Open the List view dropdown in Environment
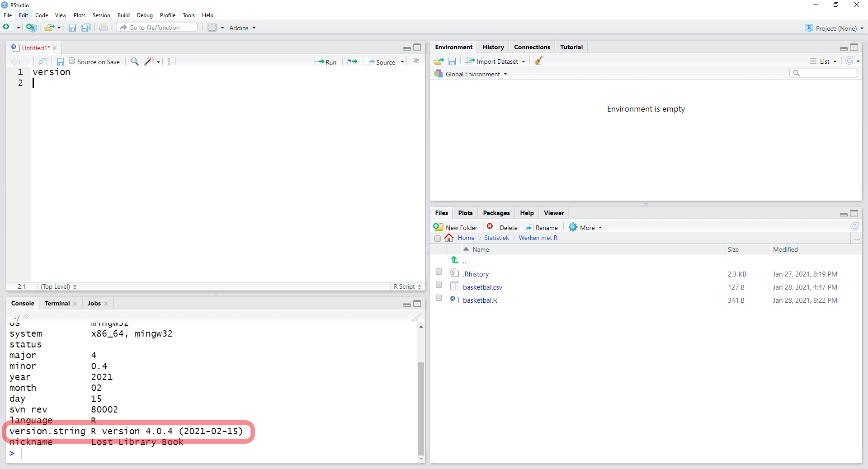Screen dimensions: 868x469 pos(823,61)
